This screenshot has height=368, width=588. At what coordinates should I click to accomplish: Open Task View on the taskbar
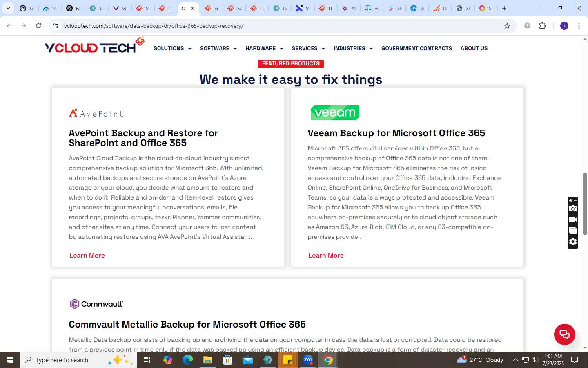click(147, 360)
